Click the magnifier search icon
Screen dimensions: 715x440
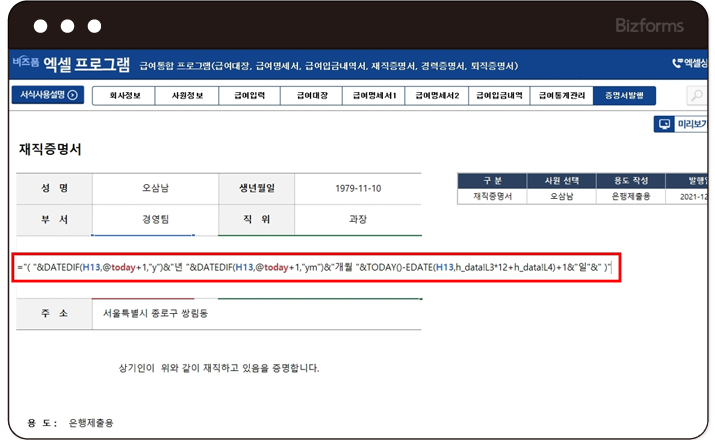(x=697, y=96)
